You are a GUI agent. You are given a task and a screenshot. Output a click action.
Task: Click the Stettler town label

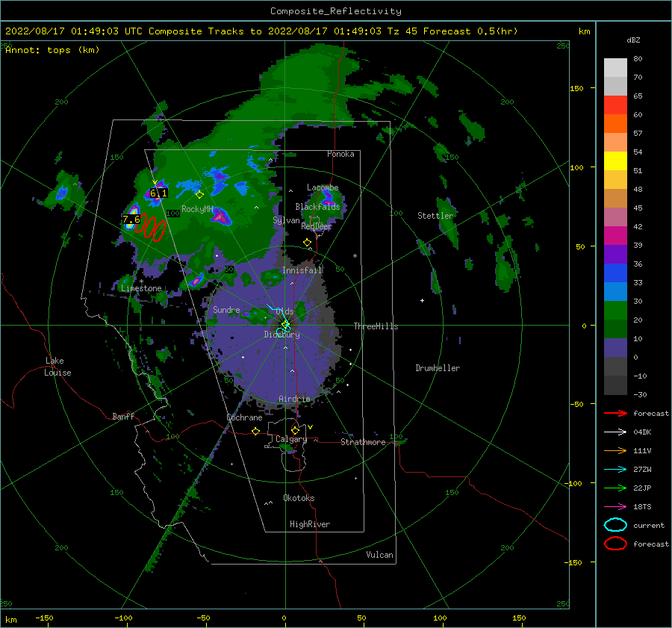[435, 216]
